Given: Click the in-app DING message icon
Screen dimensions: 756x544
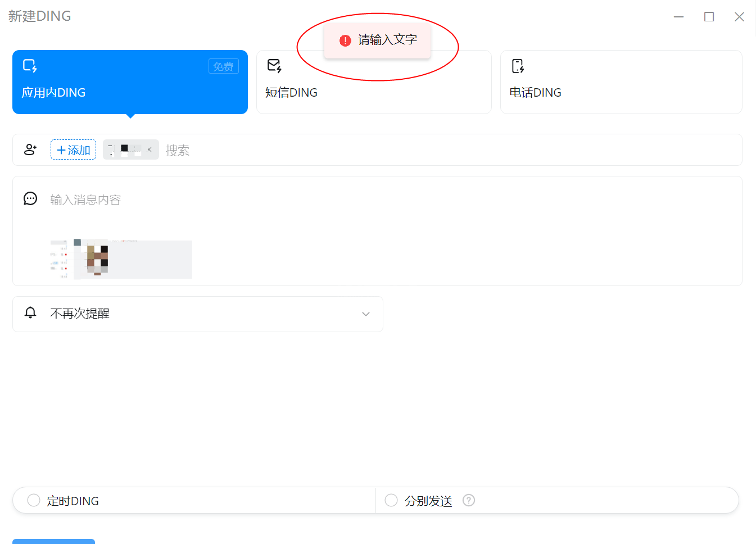Looking at the screenshot, I should [x=30, y=66].
